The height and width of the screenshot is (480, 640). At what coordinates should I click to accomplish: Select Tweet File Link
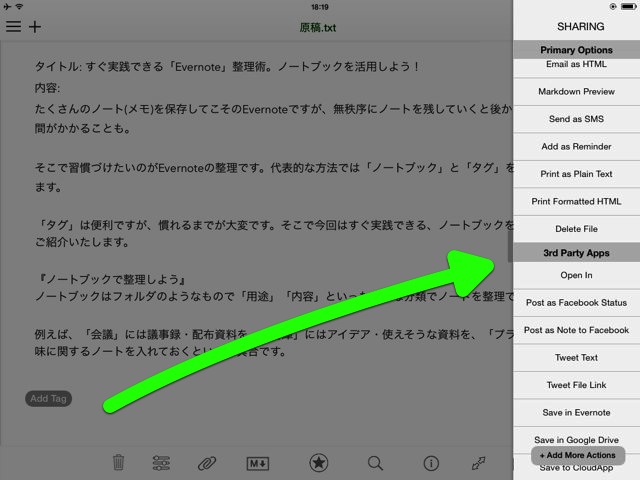point(576,385)
